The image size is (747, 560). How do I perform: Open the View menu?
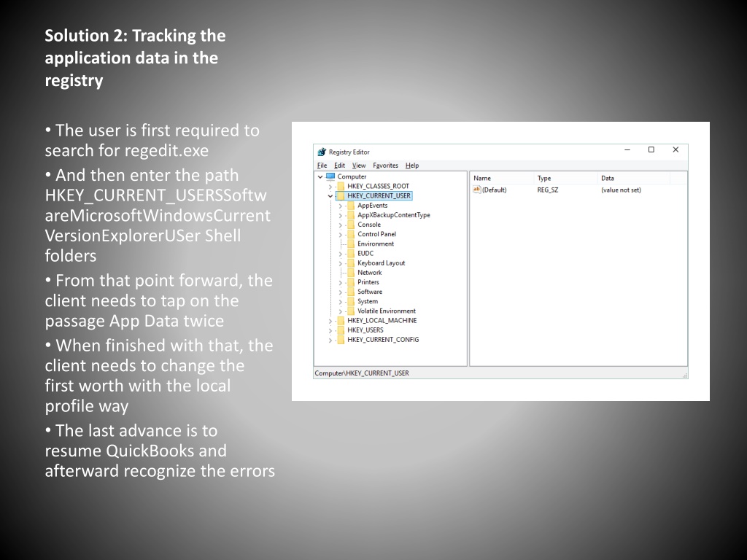[359, 166]
